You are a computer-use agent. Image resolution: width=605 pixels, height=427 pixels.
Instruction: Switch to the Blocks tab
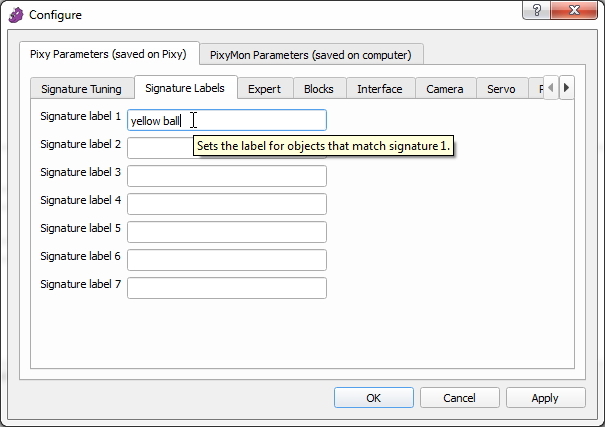[x=318, y=89]
